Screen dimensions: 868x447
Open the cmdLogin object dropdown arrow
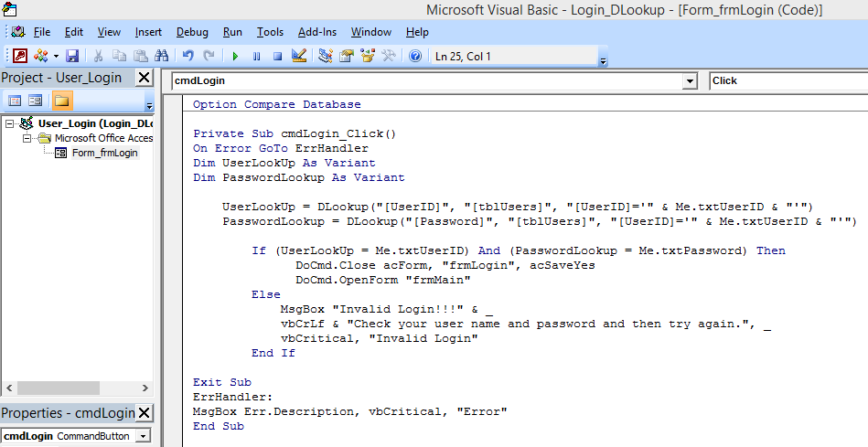tap(690, 81)
